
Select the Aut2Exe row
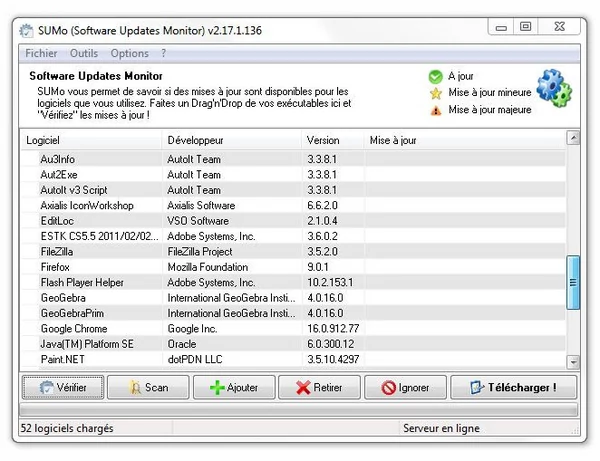(x=293, y=174)
